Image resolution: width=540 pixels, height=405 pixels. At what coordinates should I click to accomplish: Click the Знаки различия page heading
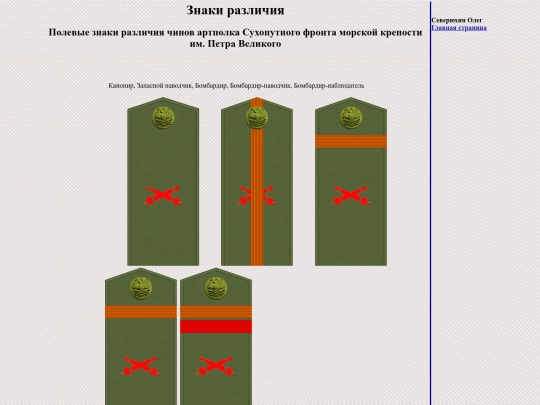235,10
